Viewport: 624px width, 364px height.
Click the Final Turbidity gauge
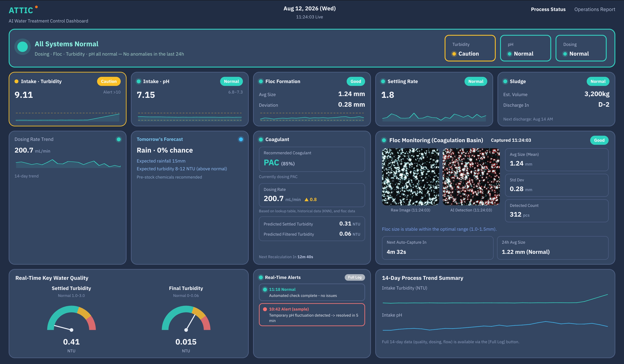[x=186, y=318]
